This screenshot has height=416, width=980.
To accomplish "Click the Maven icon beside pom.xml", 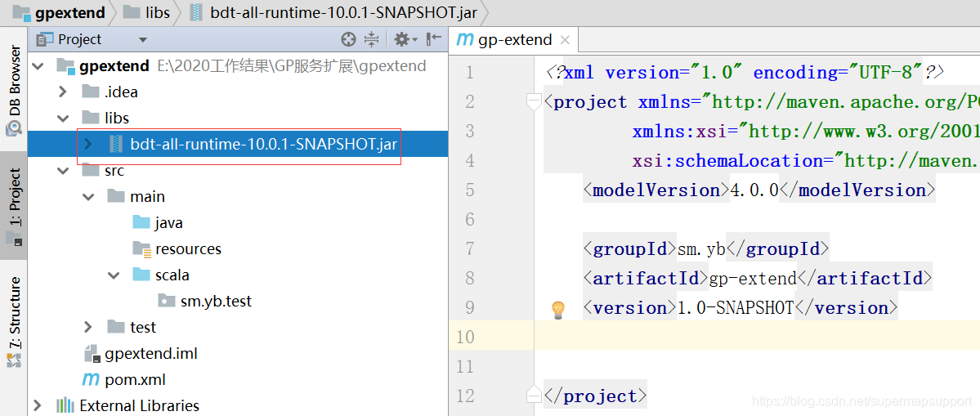I will click(x=92, y=380).
